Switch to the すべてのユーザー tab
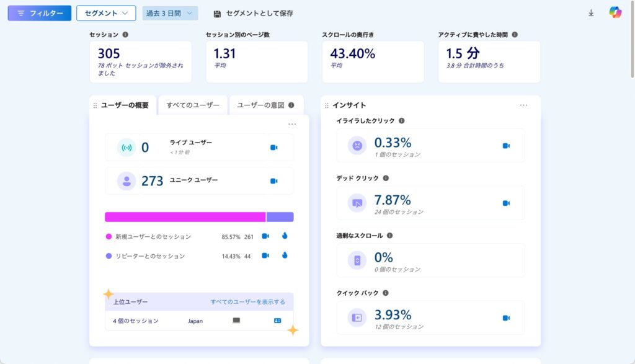Image resolution: width=635 pixels, height=364 pixels. [x=193, y=105]
